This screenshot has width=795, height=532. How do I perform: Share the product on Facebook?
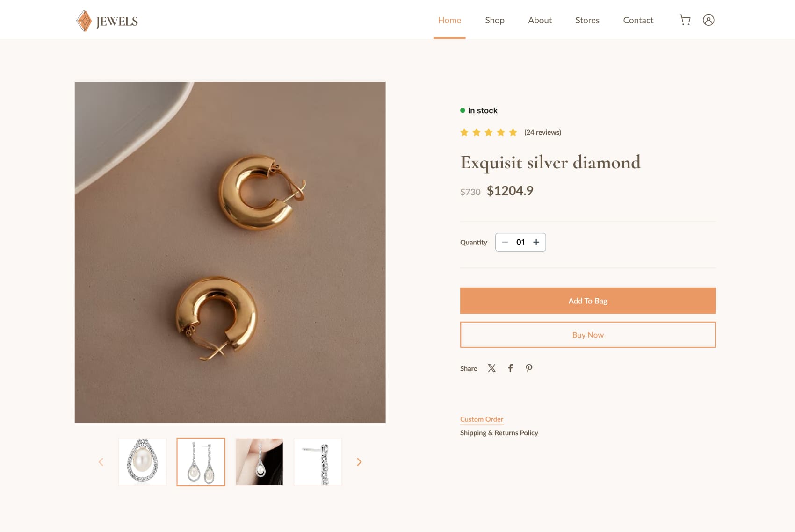(510, 368)
